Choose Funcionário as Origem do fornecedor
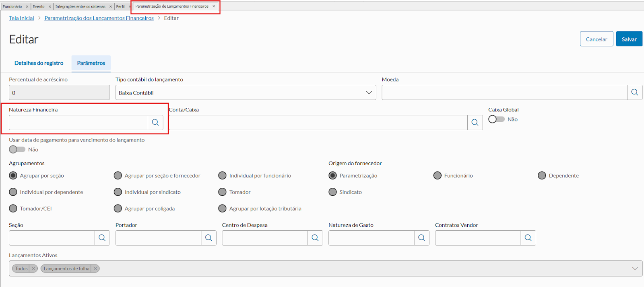Screen dimensions: 644x287 [x=438, y=176]
